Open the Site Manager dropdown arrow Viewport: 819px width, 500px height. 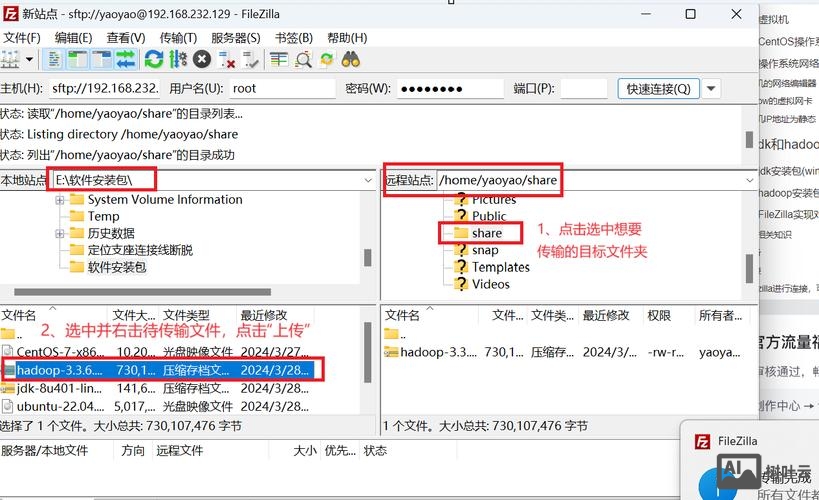coord(29,60)
